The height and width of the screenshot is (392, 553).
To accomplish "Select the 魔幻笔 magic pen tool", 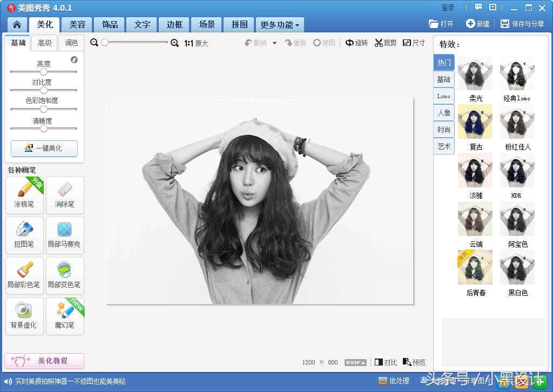I will tap(65, 316).
